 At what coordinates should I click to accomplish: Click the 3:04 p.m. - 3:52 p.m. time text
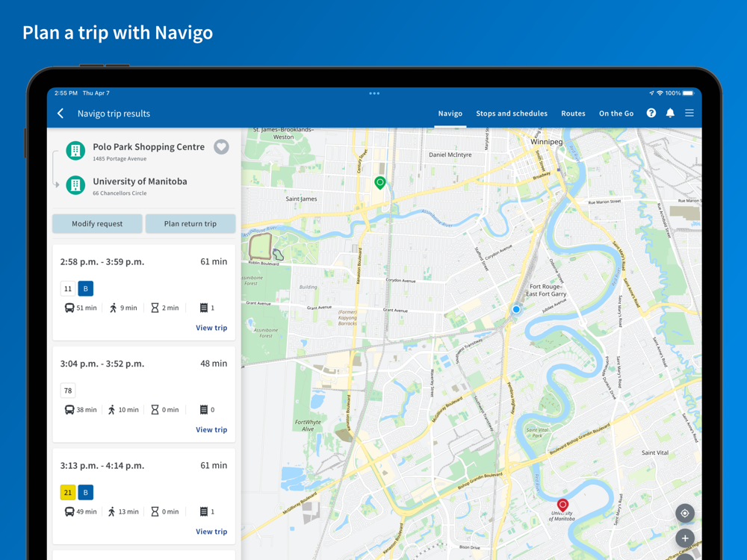pos(102,364)
